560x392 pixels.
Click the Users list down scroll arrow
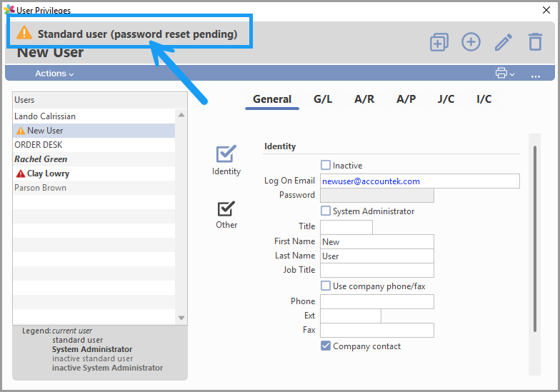point(181,318)
